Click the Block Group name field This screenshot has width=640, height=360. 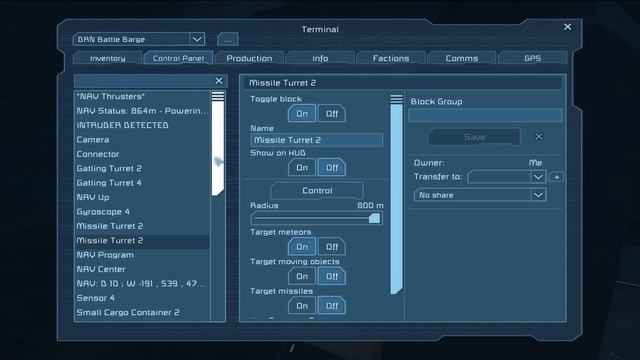485,115
